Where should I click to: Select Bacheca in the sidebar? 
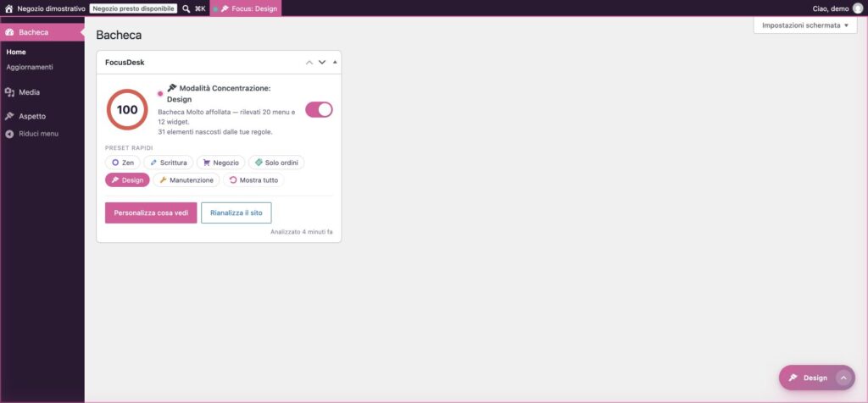click(42, 32)
